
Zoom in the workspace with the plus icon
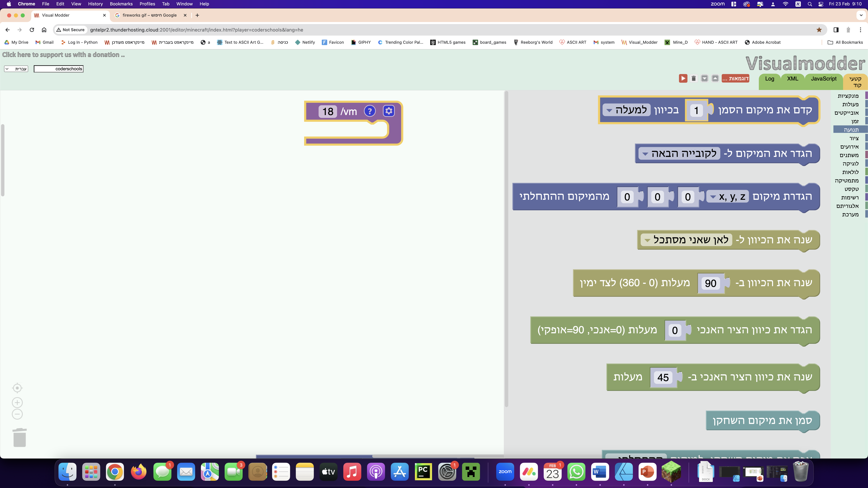17,402
